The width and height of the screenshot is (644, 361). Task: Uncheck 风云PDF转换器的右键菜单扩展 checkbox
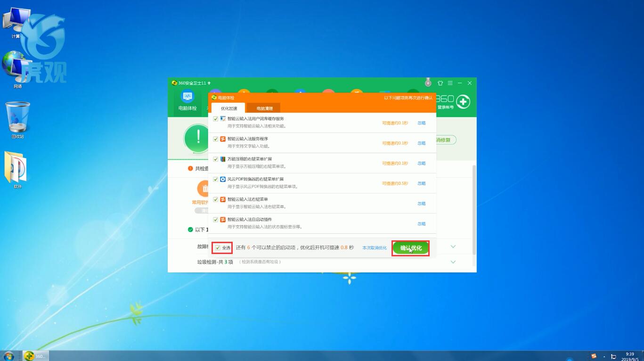pyautogui.click(x=216, y=180)
